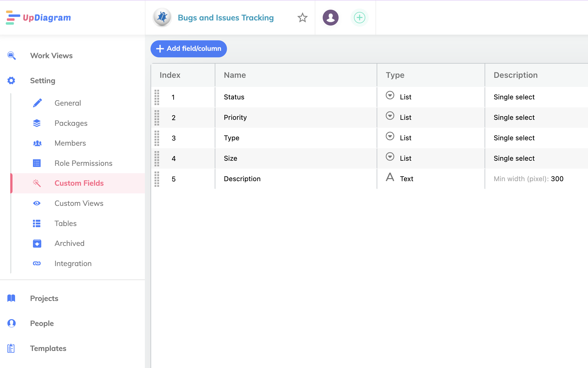Go to People section
Viewport: 588px width, 368px height.
[42, 323]
